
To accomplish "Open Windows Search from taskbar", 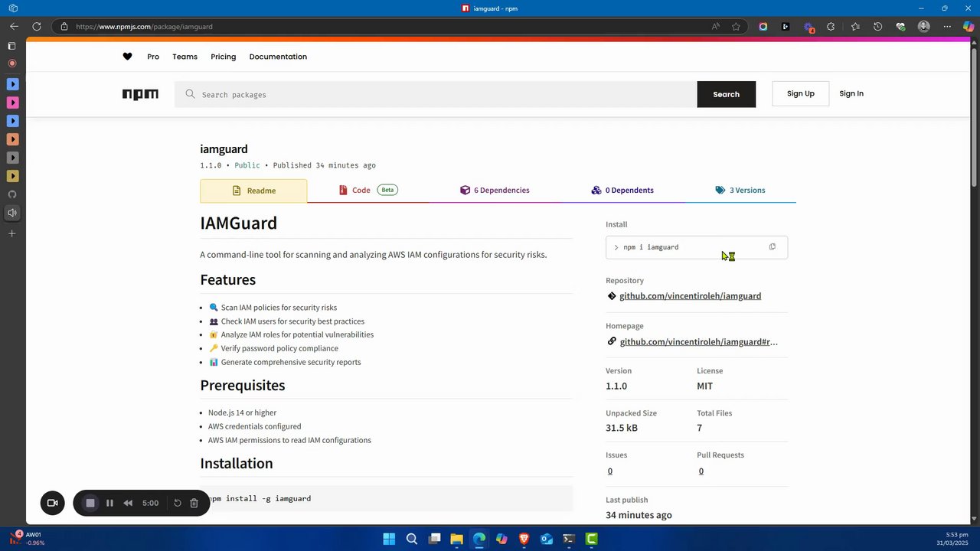I will tap(412, 539).
